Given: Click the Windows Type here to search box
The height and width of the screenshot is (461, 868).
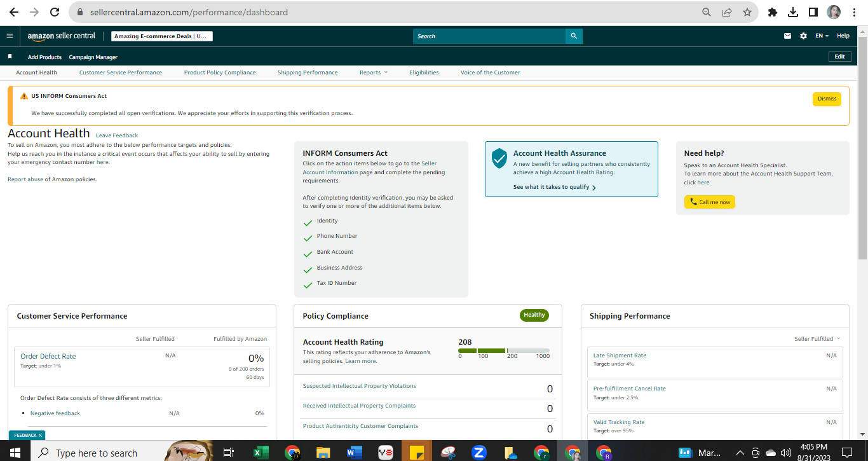Looking at the screenshot, I should point(96,453).
